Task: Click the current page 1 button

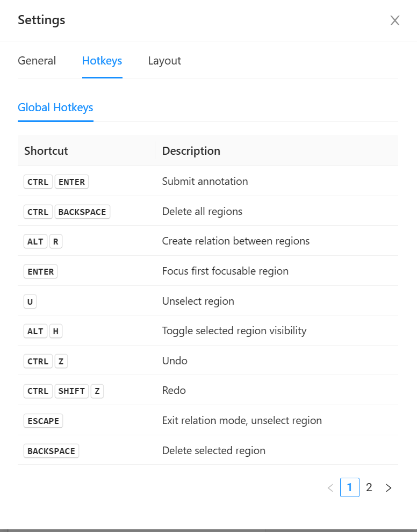Action: point(350,487)
